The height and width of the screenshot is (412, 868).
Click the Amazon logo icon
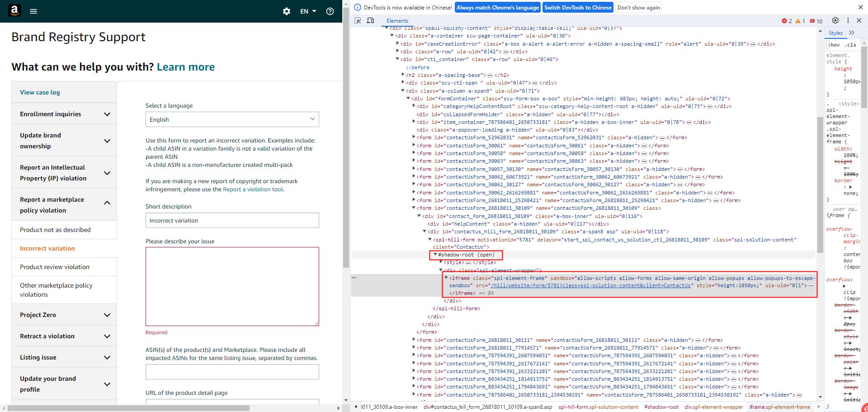(14, 11)
